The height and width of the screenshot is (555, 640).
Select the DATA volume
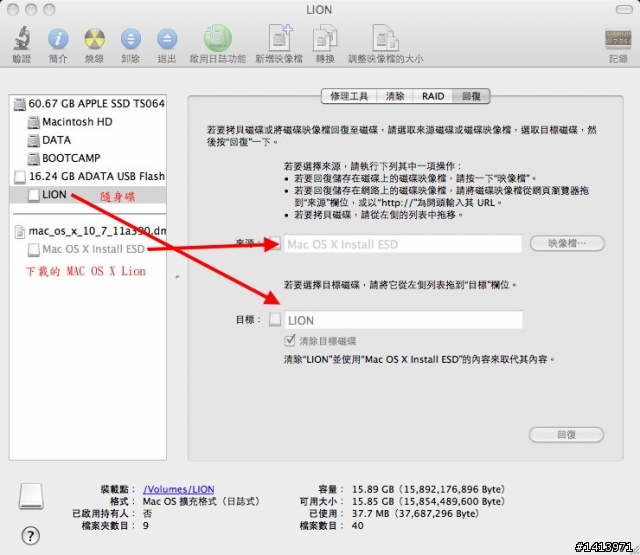pyautogui.click(x=88, y=140)
